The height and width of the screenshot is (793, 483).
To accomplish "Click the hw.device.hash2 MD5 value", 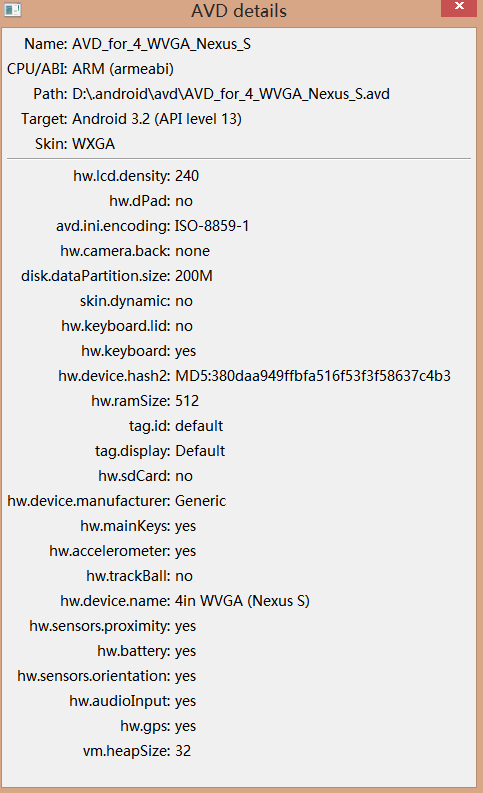I will click(313, 376).
